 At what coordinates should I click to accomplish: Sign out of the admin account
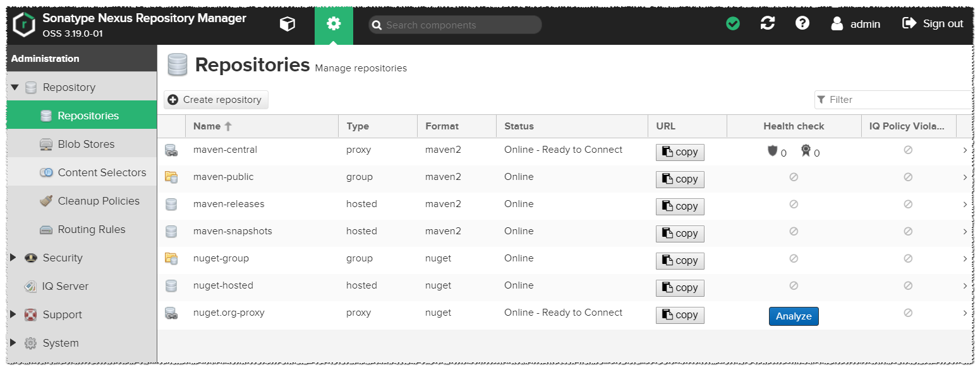point(933,23)
